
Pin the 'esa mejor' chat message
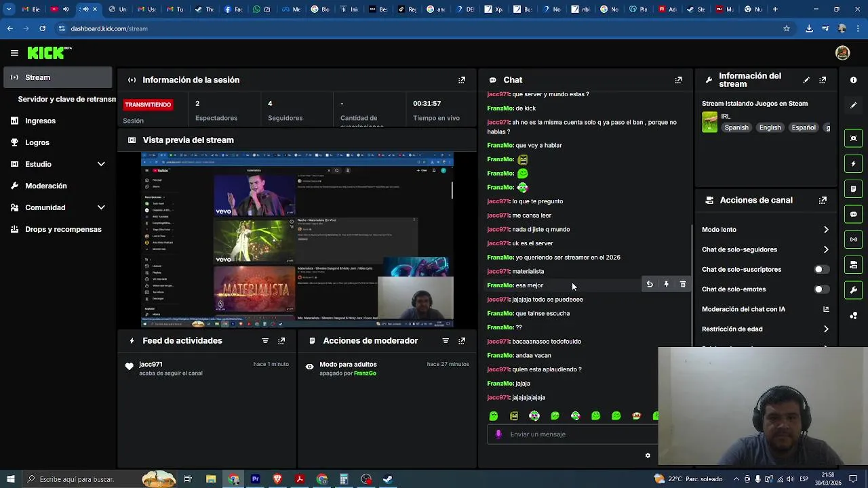pos(666,285)
